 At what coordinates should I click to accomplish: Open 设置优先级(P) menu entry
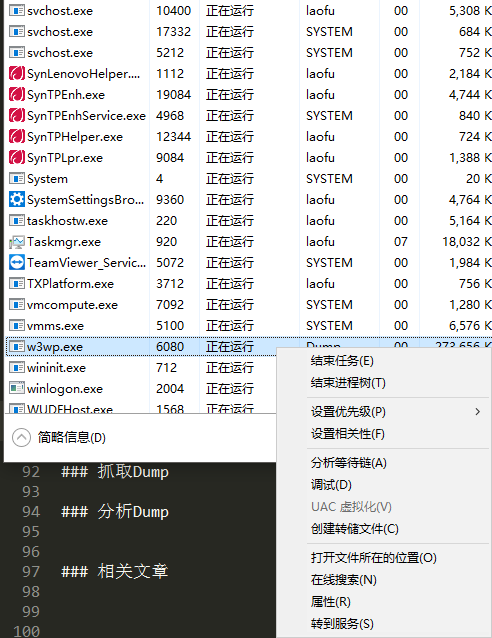348,412
